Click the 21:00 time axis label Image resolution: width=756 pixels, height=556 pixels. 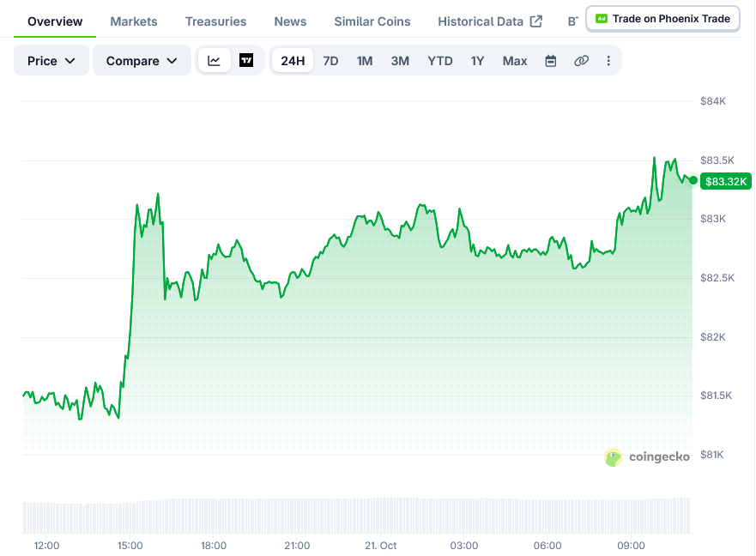click(297, 546)
